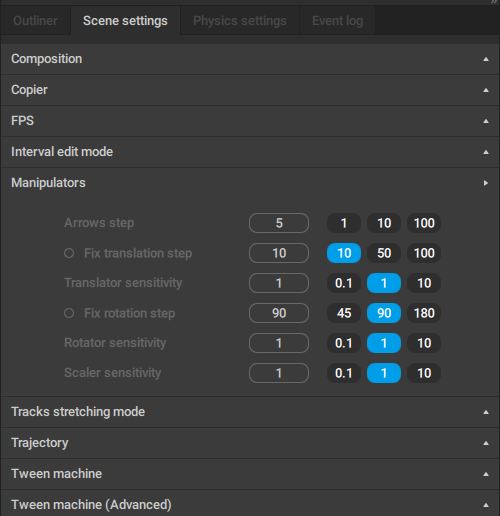Set Arrows step preset to 100

coord(424,223)
